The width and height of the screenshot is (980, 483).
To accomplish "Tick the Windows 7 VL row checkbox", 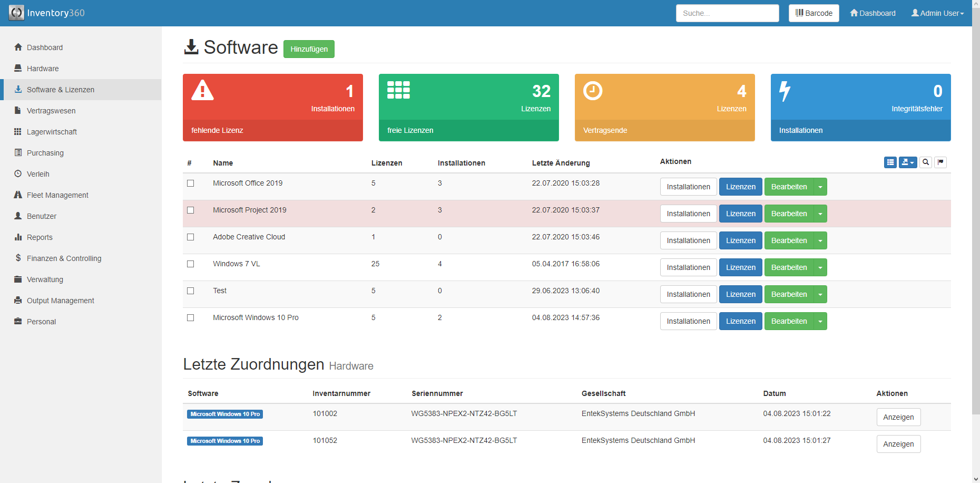I will (191, 264).
